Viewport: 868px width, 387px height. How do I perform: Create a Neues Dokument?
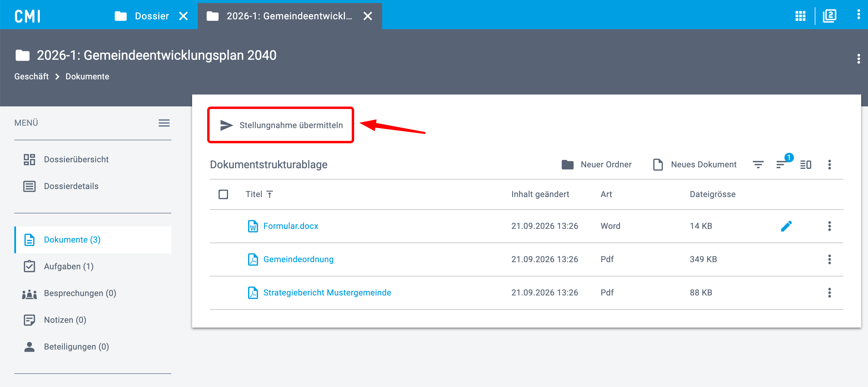click(x=694, y=165)
